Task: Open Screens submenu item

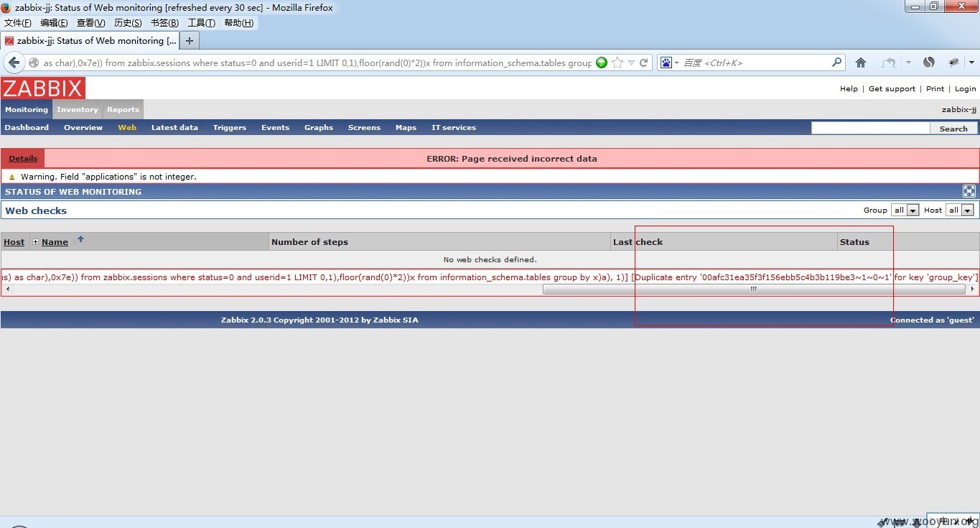Action: pyautogui.click(x=364, y=128)
